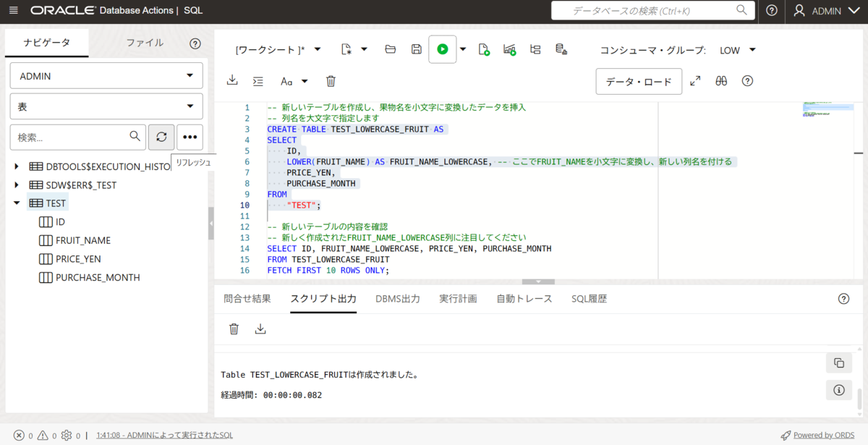Switch to the ナビゲータ tab
Image resolution: width=868 pixels, height=445 pixels.
click(x=47, y=43)
